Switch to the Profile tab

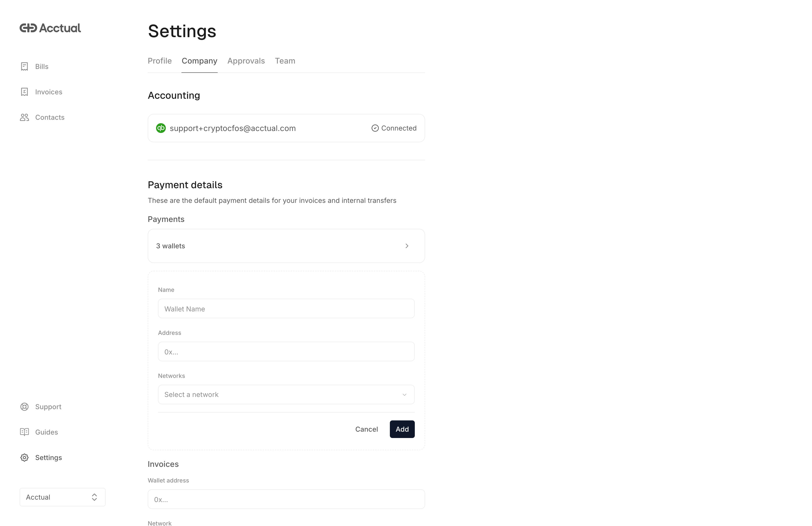coord(159,61)
